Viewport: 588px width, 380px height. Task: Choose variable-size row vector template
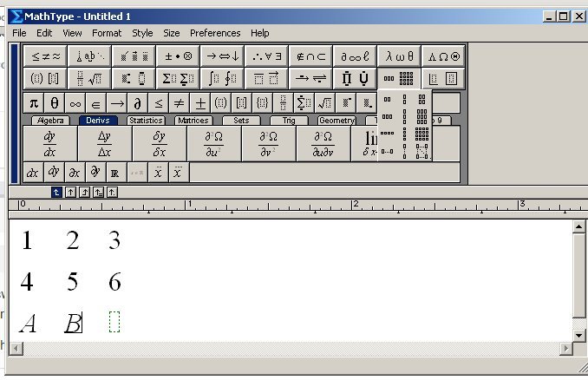click(x=388, y=151)
